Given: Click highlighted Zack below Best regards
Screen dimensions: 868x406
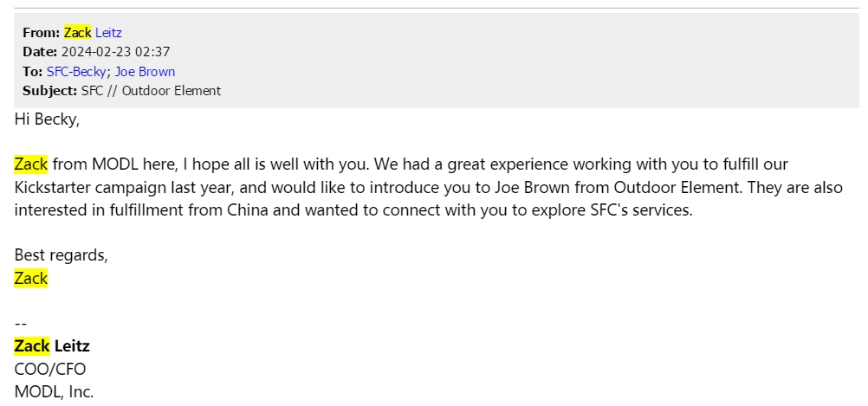Looking at the screenshot, I should [31, 278].
